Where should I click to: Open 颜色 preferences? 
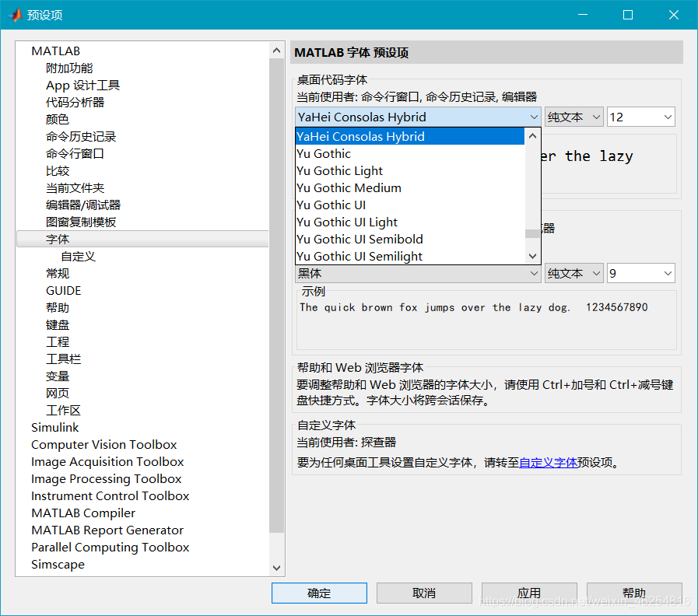pyautogui.click(x=58, y=119)
